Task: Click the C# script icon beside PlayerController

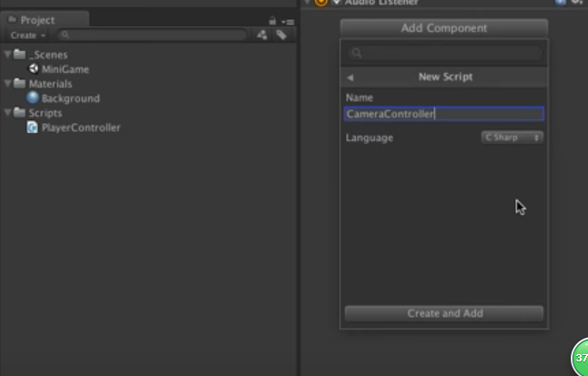Action: (x=32, y=127)
